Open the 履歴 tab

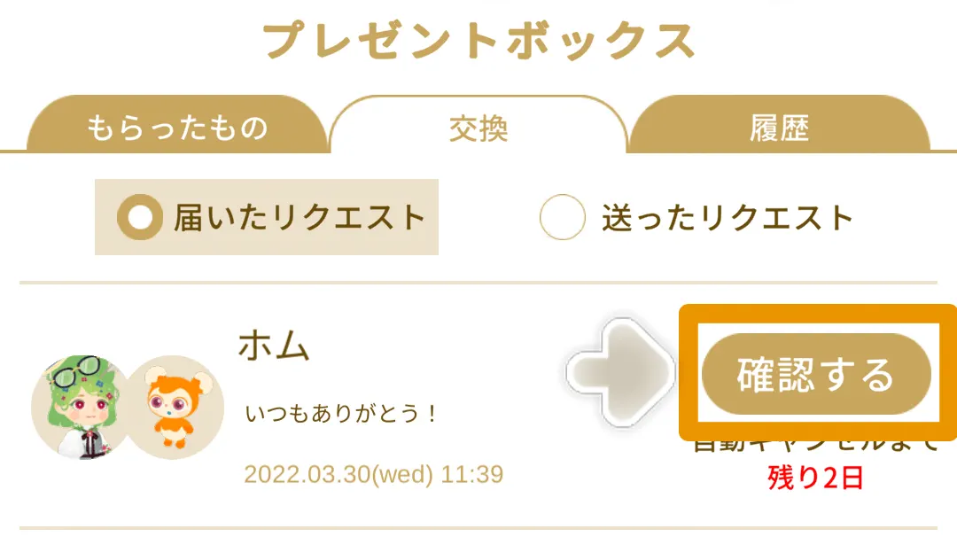click(779, 129)
